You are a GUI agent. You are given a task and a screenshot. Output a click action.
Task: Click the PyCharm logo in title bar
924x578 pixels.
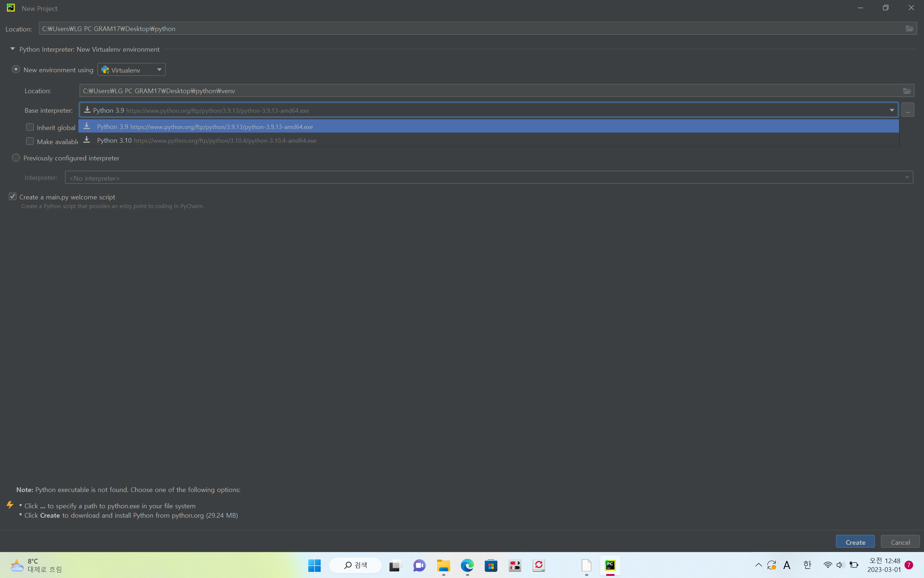coord(11,8)
